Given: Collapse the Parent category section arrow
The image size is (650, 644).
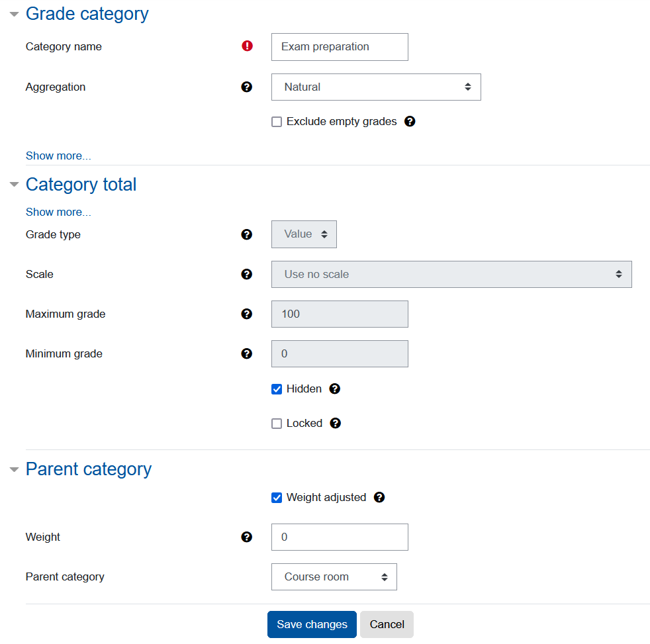Looking at the screenshot, I should coord(14,469).
